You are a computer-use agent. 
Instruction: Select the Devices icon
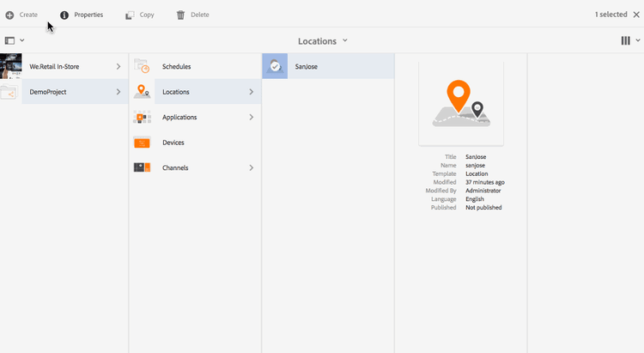[x=142, y=143]
